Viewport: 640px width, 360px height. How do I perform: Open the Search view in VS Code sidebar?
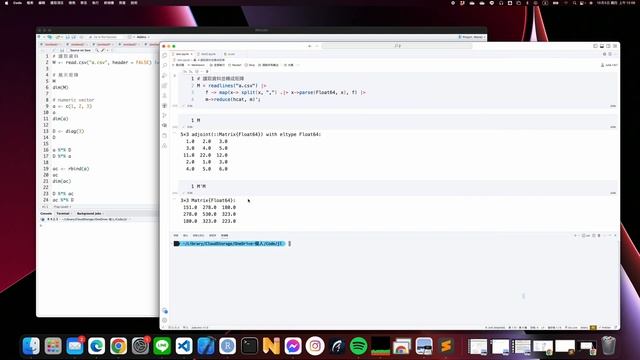pos(165,65)
